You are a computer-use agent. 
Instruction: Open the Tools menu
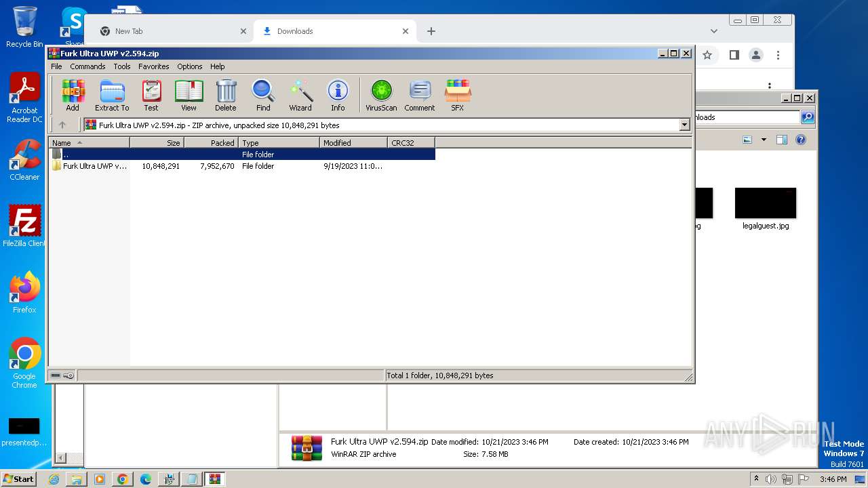point(122,66)
